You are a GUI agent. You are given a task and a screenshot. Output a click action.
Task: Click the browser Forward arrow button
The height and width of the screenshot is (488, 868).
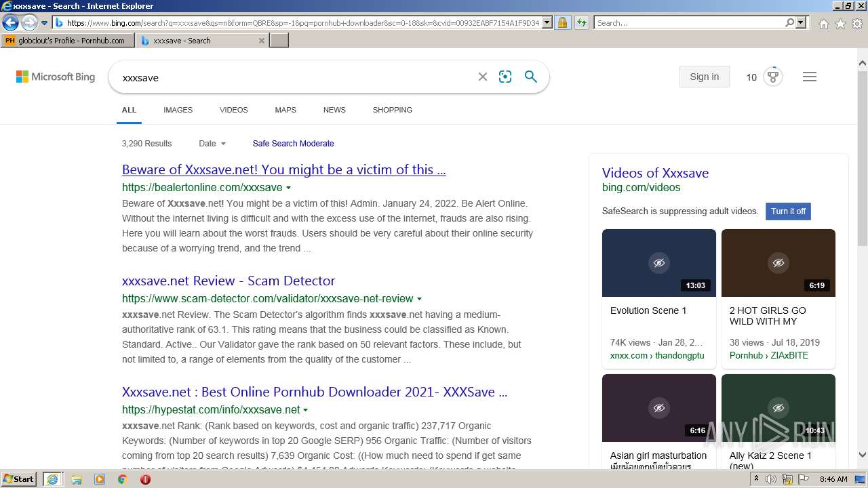coord(29,22)
